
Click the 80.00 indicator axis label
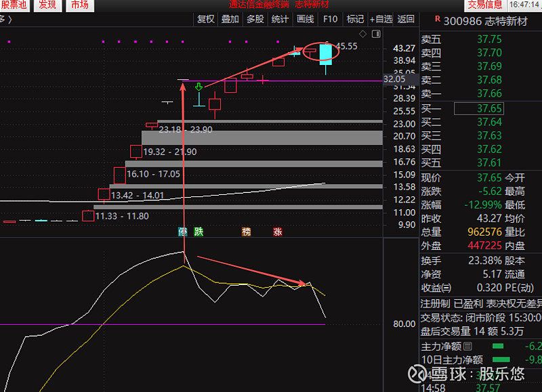click(x=404, y=324)
